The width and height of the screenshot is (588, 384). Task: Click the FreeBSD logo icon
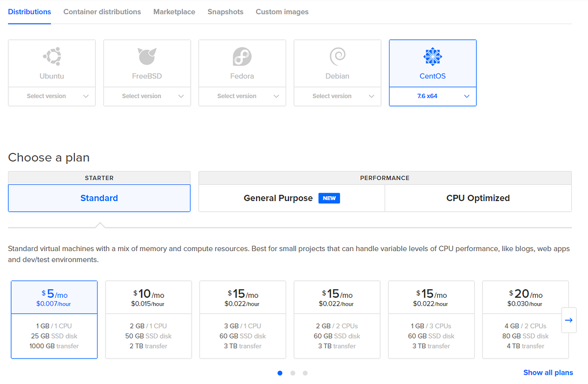pyautogui.click(x=147, y=57)
